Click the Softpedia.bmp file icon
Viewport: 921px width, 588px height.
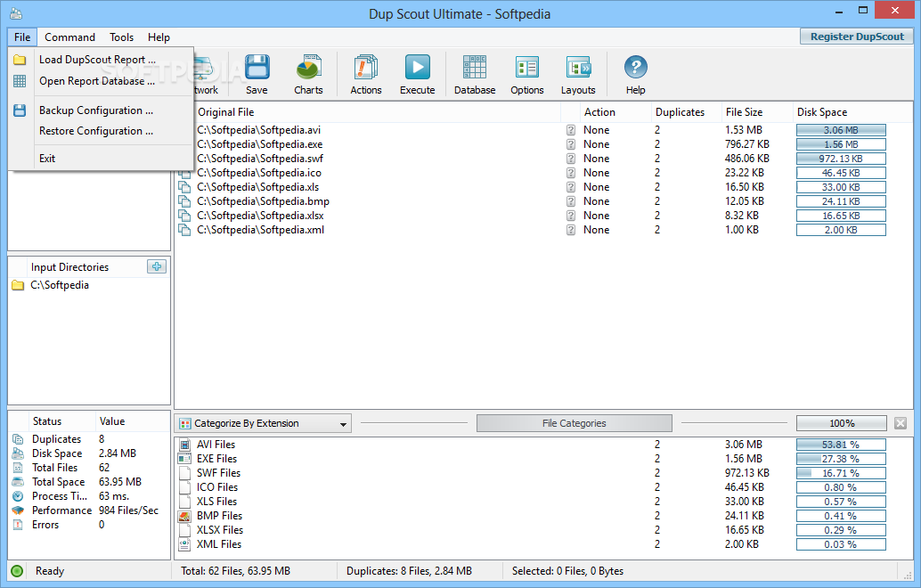pos(184,201)
